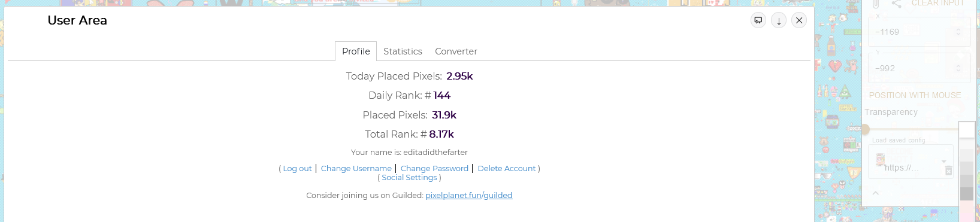This screenshot has height=222, width=980.
Task: Collapse the panel using the up chevron
Action: tap(875, 193)
